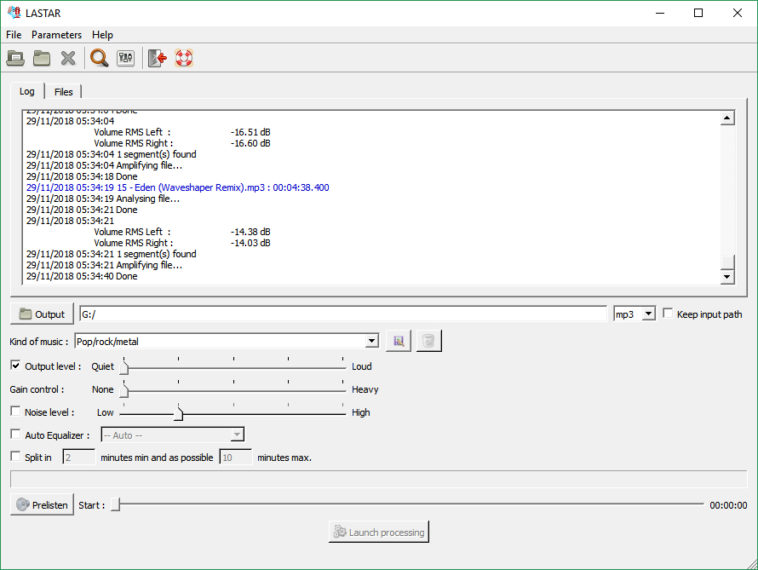758x570 pixels.
Task: Click the lifebuoy help icon
Action: (x=184, y=58)
